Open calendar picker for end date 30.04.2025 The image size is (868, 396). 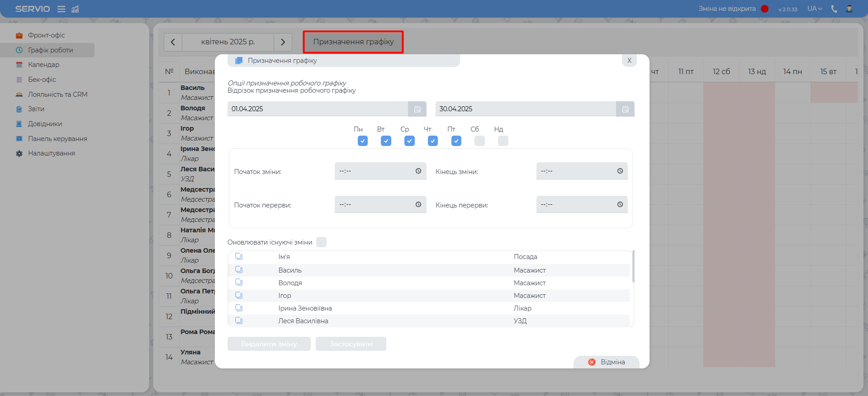coord(625,109)
